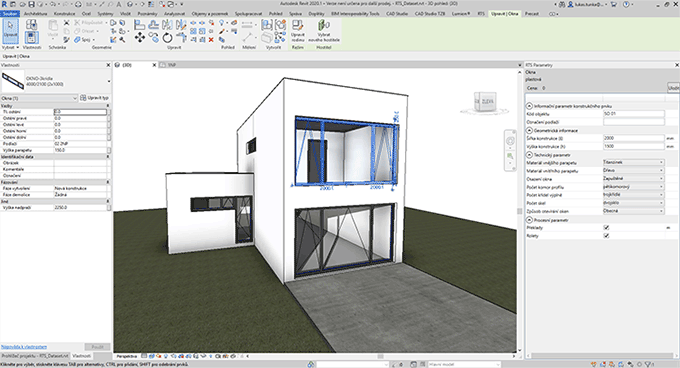Screen dimensions: 680x368
Task: Click the ViewCube in the 3D view
Action: coord(484,102)
